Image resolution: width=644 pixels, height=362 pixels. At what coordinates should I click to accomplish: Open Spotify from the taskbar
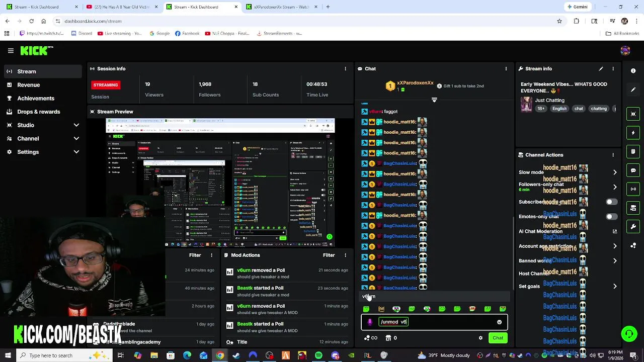[x=318, y=355]
